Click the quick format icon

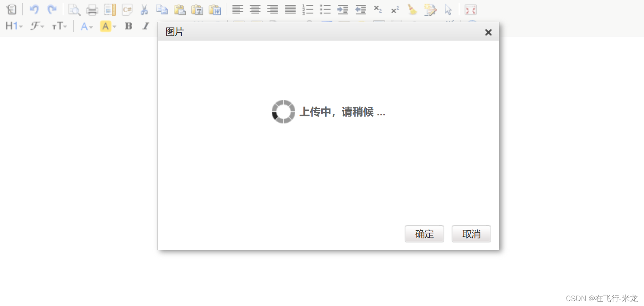coord(430,9)
